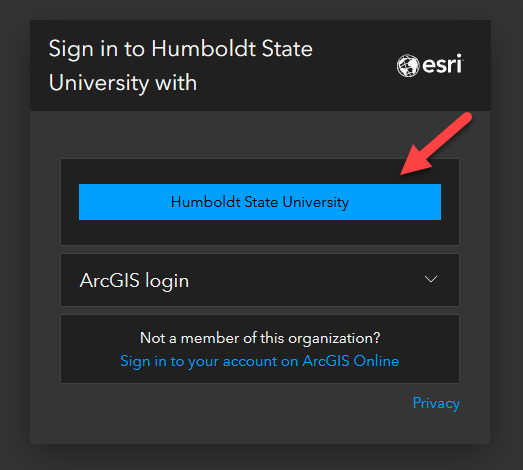Open the ArcGIS login section label
The height and width of the screenshot is (470, 523).
134,281
